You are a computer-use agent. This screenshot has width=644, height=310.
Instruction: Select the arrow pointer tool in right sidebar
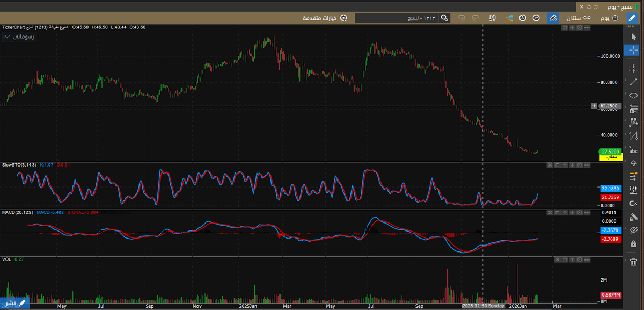coord(633,37)
